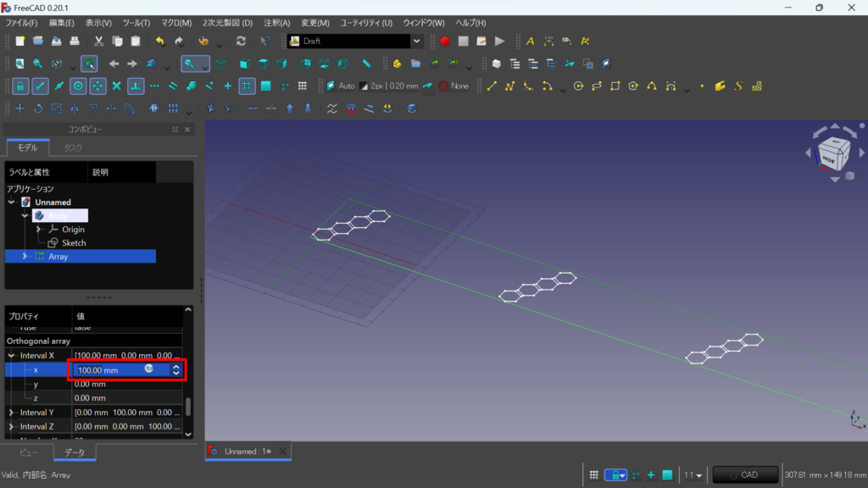Click Fit all zoom icon
The image size is (868, 488).
click(x=20, y=64)
